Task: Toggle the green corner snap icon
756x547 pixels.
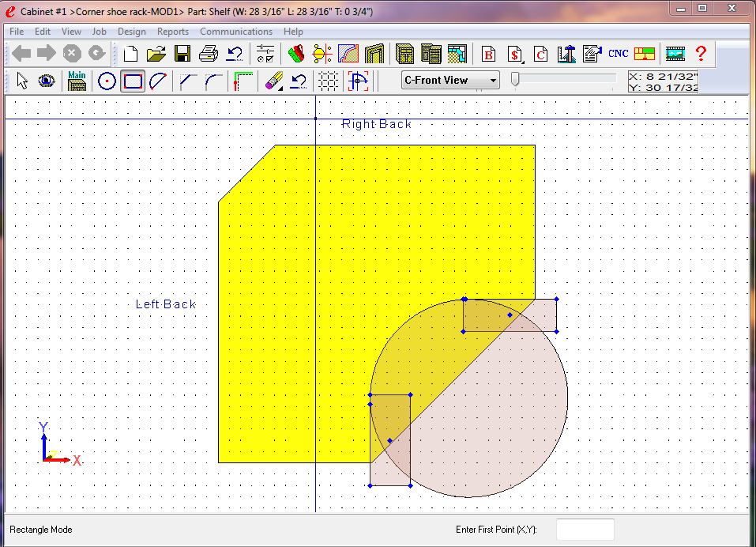Action: coord(243,81)
